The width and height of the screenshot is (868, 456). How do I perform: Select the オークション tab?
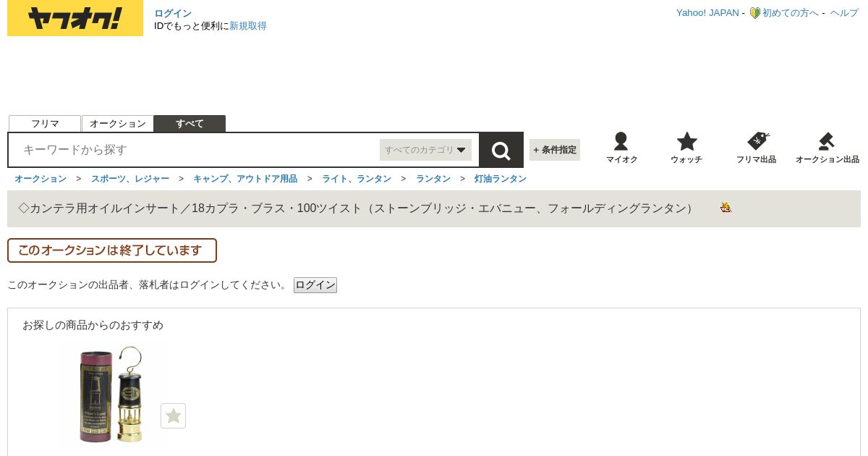coord(118,124)
